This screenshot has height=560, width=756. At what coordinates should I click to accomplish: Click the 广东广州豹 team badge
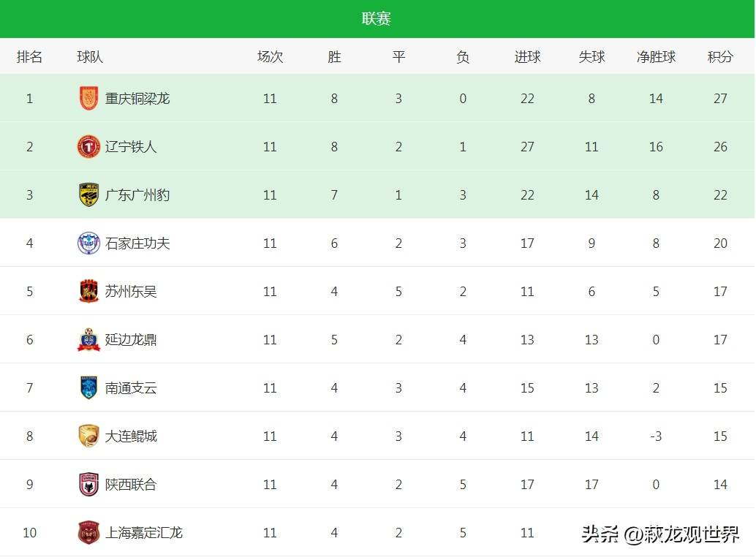point(88,194)
